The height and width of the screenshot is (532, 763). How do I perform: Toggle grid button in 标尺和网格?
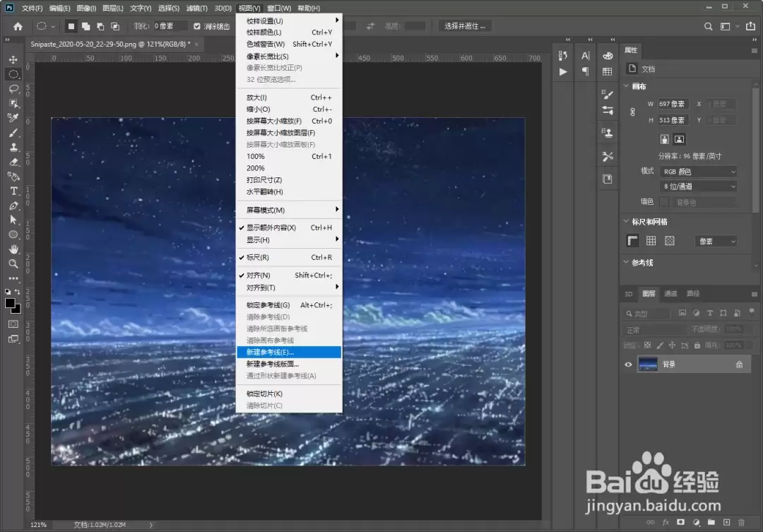click(x=651, y=241)
